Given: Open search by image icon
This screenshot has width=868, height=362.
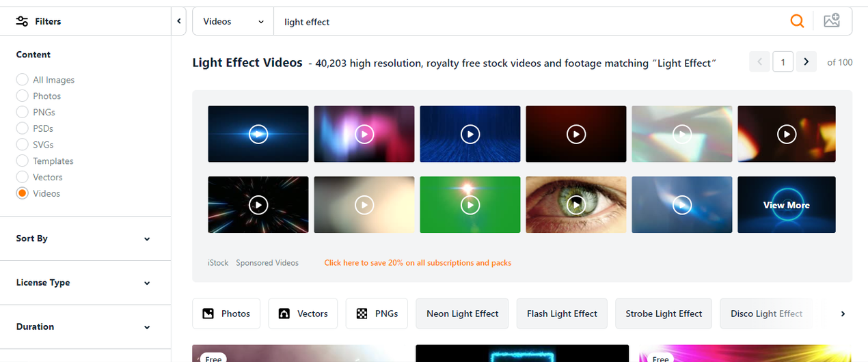Looking at the screenshot, I should 832,20.
